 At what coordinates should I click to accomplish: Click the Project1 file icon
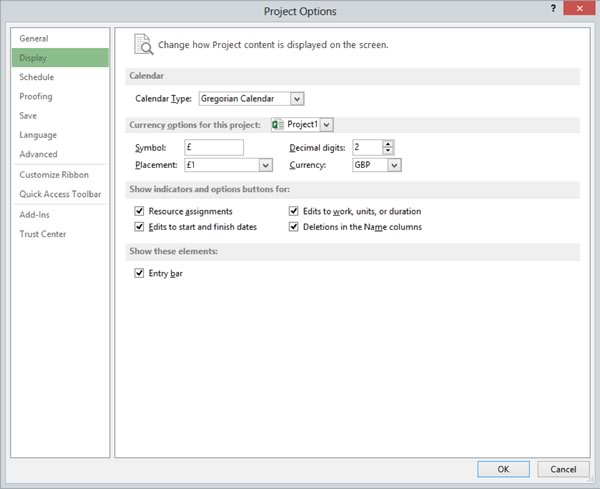click(276, 124)
